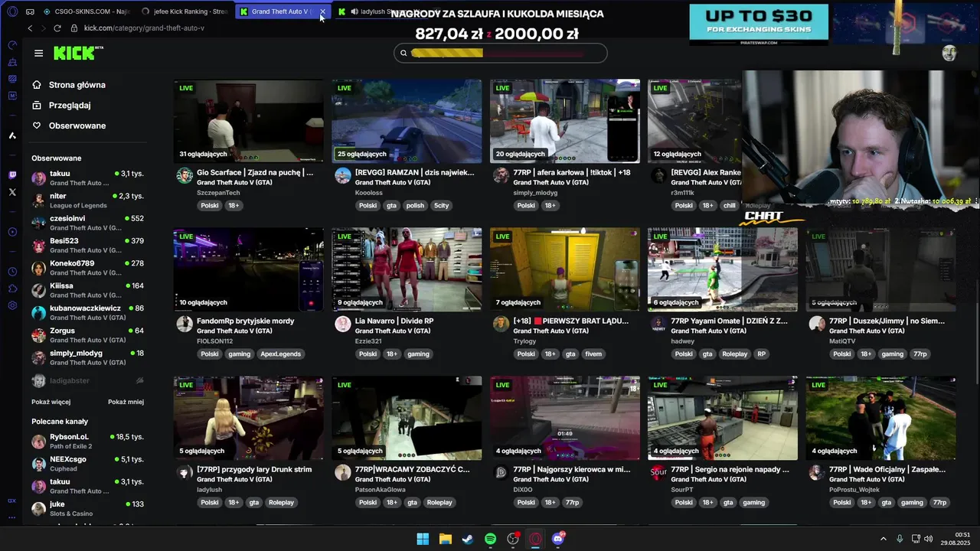Open Aria AI icon in Opera sidebar
Viewport: 980px width, 551px height.
pyautogui.click(x=12, y=135)
